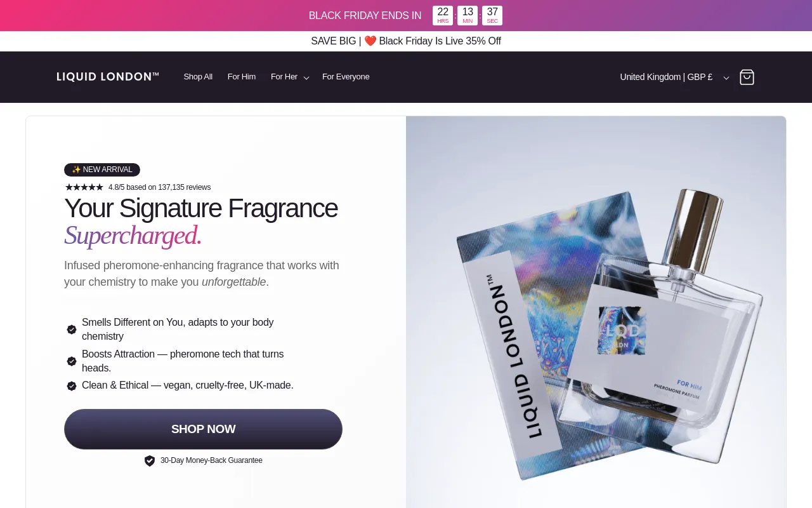This screenshot has height=508, width=812.
Task: Click the chevron next to country selector
Action: (726, 77)
